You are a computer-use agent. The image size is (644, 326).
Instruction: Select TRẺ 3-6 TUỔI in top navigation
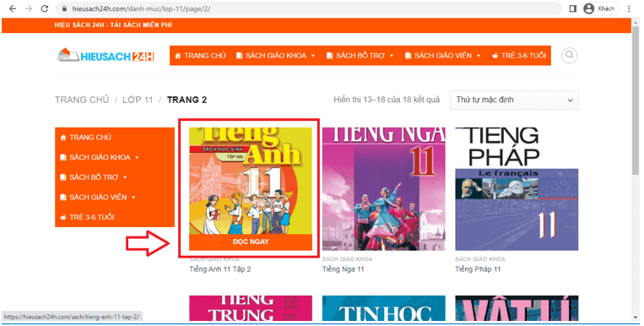pos(519,56)
